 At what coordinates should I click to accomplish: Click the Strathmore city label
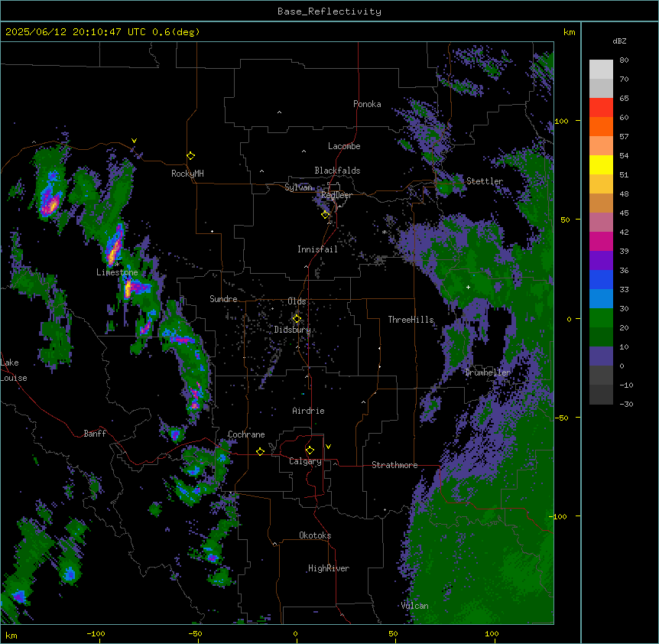pyautogui.click(x=394, y=465)
